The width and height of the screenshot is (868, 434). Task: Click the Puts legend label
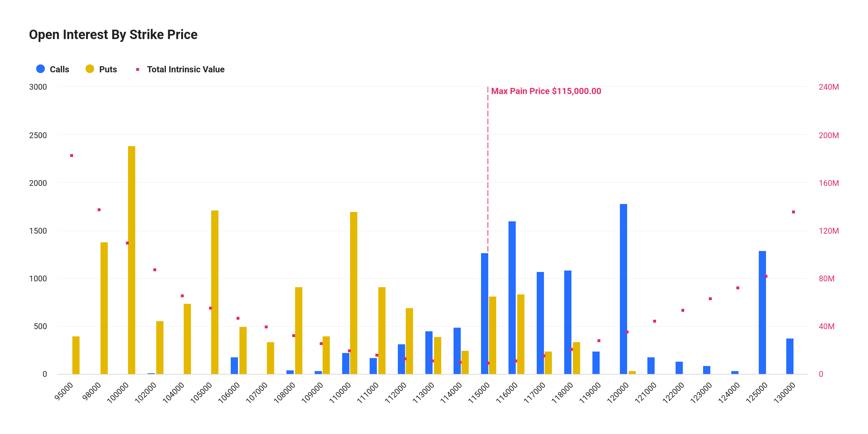[108, 69]
